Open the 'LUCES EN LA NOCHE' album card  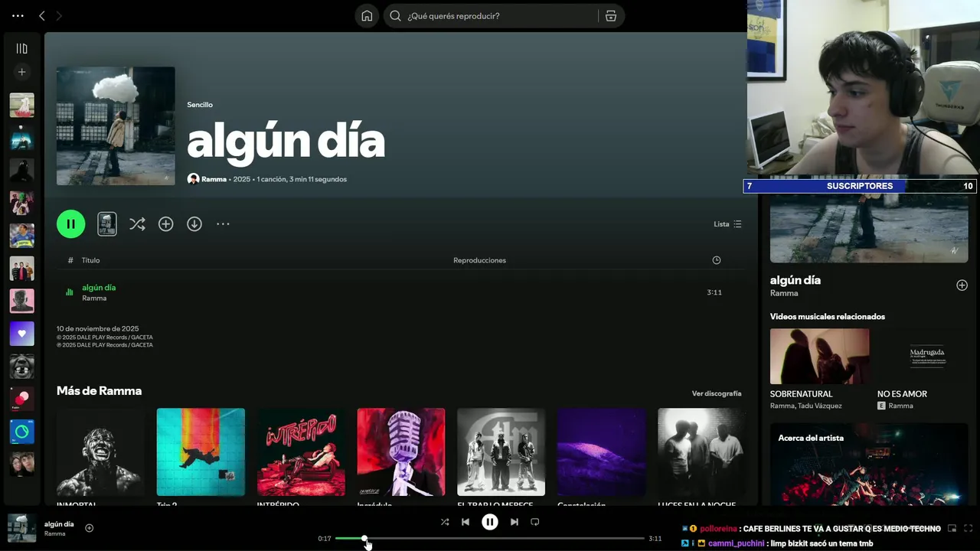pyautogui.click(x=701, y=456)
